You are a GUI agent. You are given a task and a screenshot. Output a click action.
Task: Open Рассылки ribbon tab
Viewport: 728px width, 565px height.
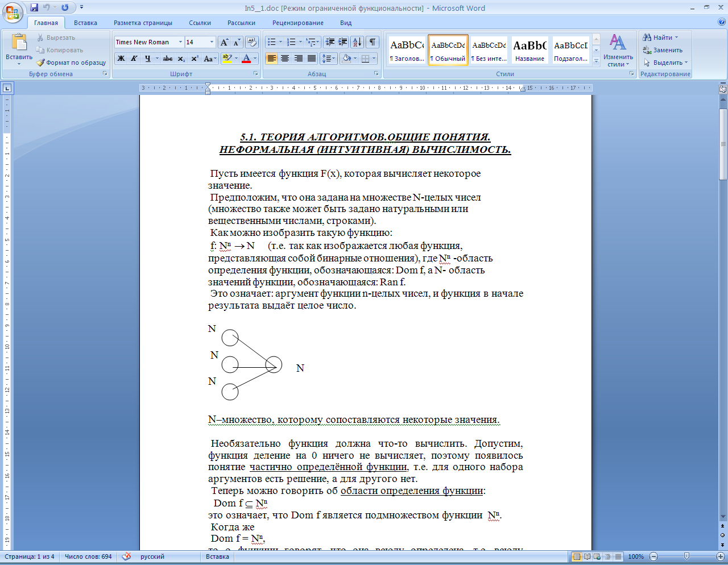241,23
